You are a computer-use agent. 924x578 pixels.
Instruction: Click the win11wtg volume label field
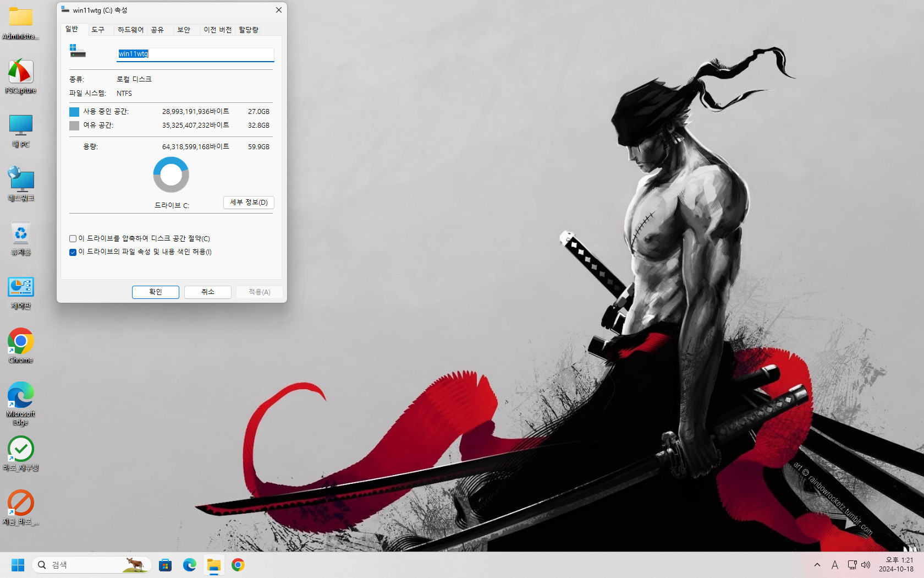pyautogui.click(x=195, y=54)
